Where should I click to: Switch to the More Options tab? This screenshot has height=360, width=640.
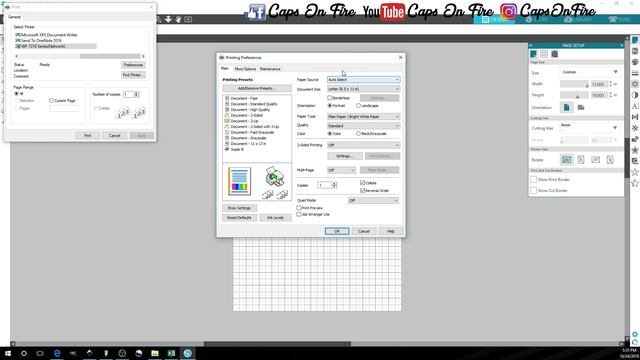click(x=245, y=69)
